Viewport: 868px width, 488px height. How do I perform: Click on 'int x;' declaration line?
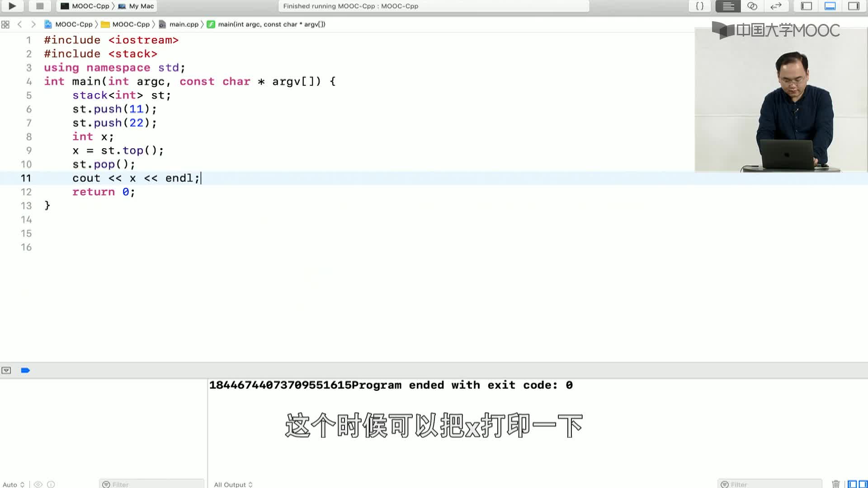93,137
